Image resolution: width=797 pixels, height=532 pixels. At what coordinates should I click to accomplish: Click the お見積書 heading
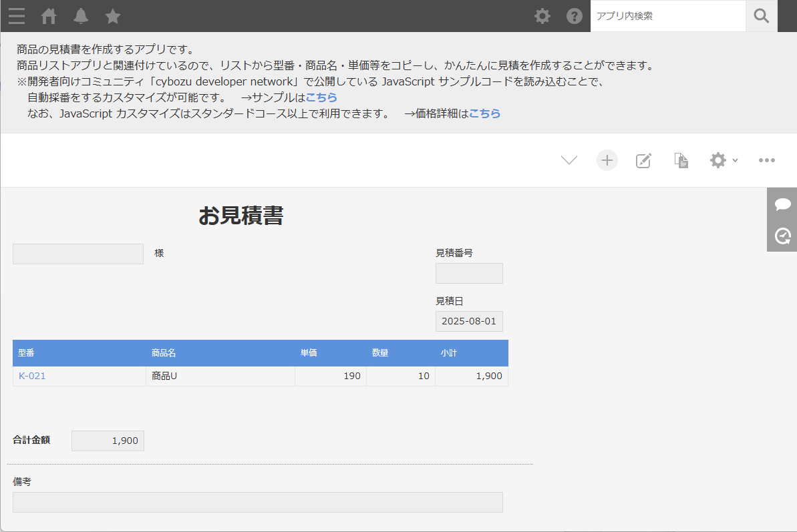(x=241, y=215)
